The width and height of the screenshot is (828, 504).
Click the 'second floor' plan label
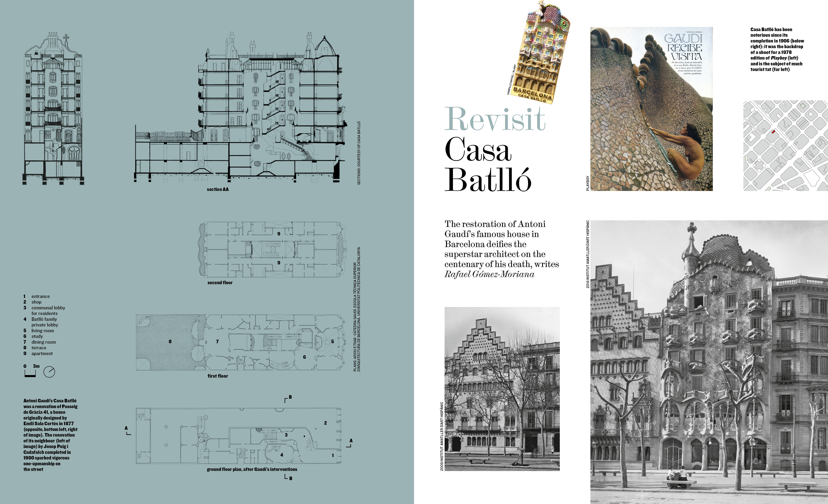click(220, 283)
